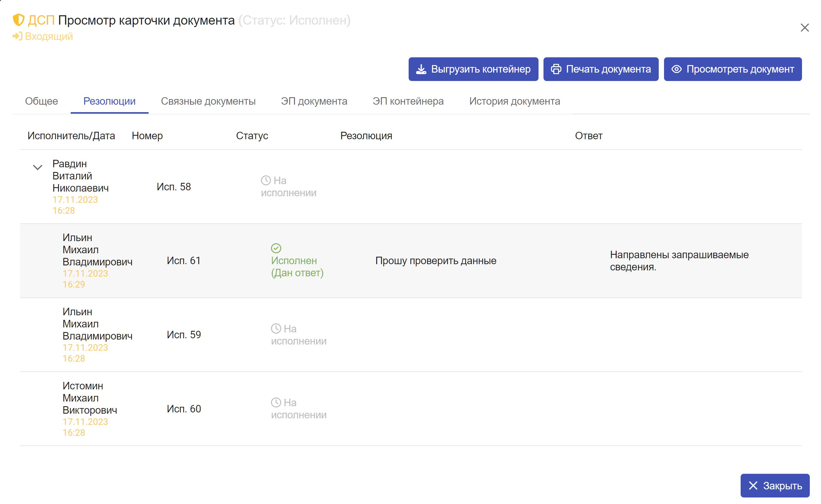Select the Резолюции tab
The image size is (821, 504).
109,101
